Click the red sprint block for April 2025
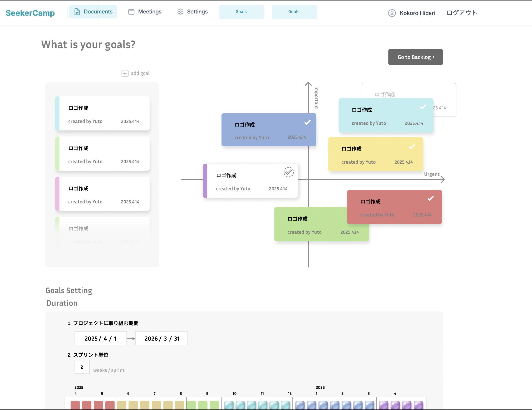This screenshot has height=410, width=532. click(x=75, y=405)
